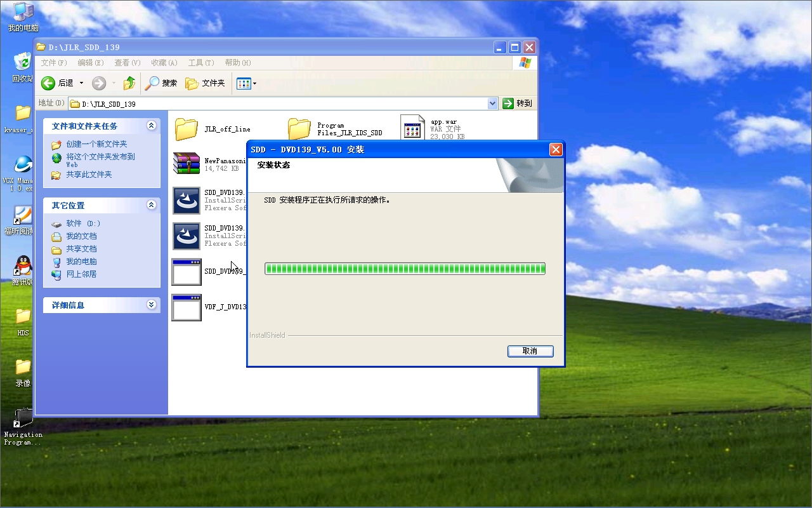Click the Windows flag logo in Explorer
The image size is (812, 508).
pos(525,63)
